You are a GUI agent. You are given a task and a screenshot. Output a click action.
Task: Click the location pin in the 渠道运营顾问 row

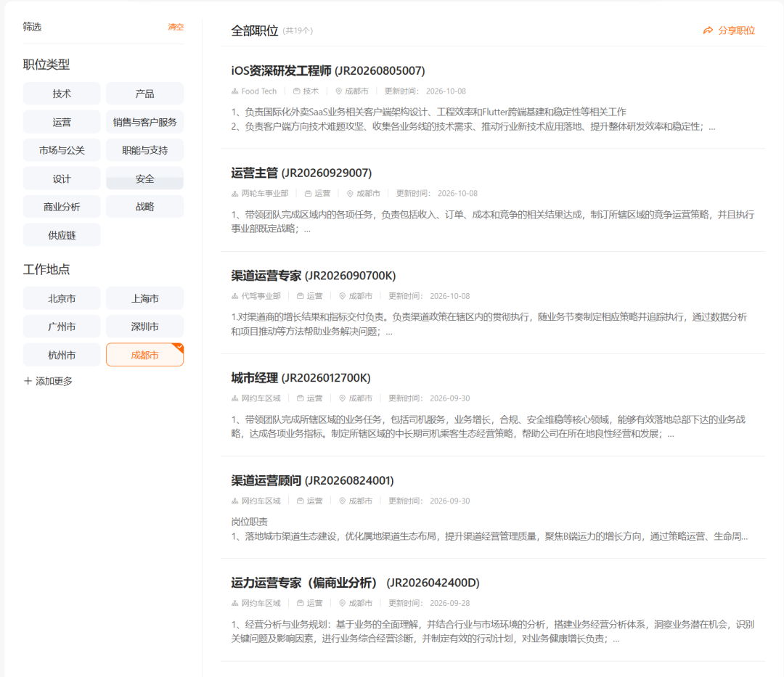tap(343, 501)
